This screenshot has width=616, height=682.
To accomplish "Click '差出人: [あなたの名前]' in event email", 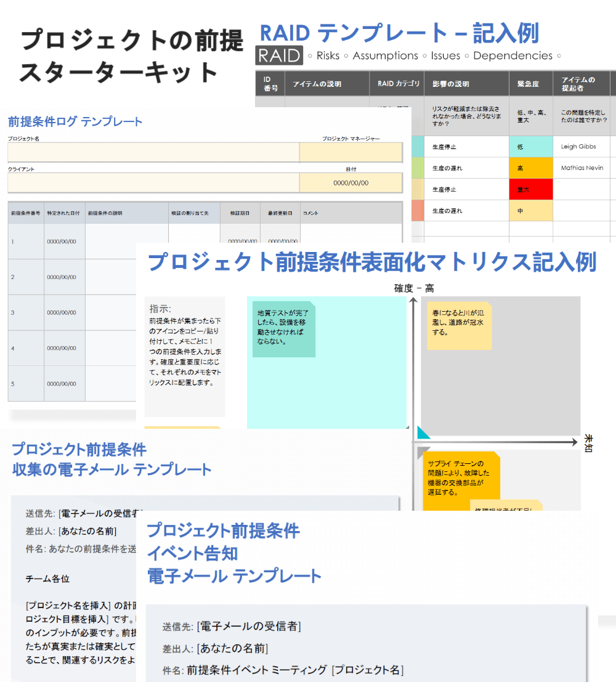I will pos(216,649).
